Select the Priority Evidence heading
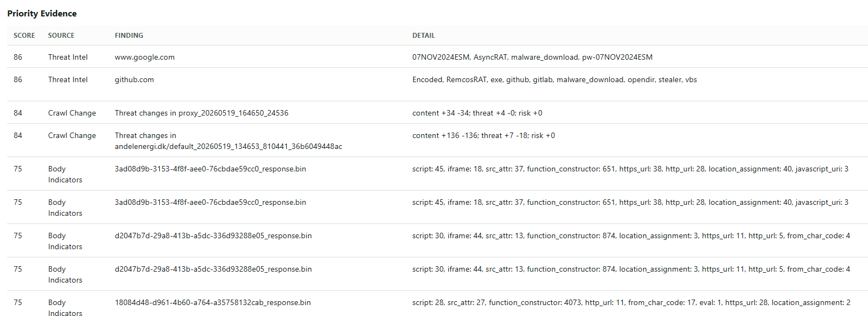Image resolution: width=868 pixels, height=316 pixels. pyautogui.click(x=42, y=14)
